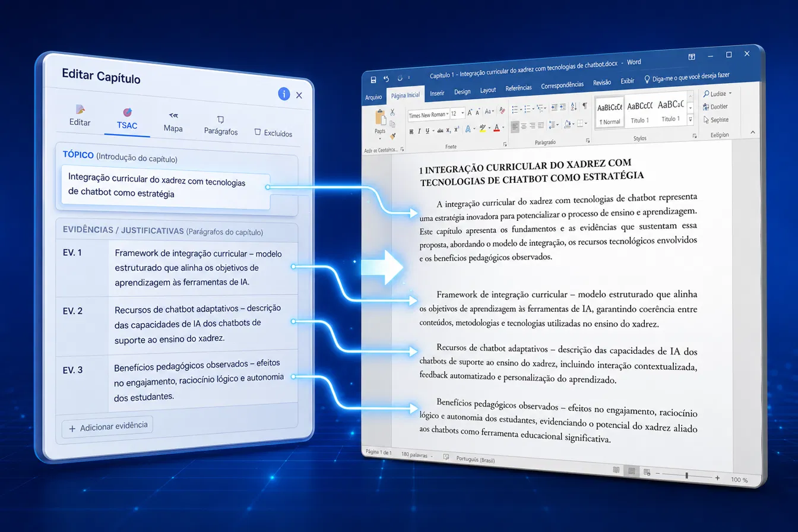Decrease font size with the smaller A icon
This screenshot has width=798, height=532.
click(x=477, y=112)
